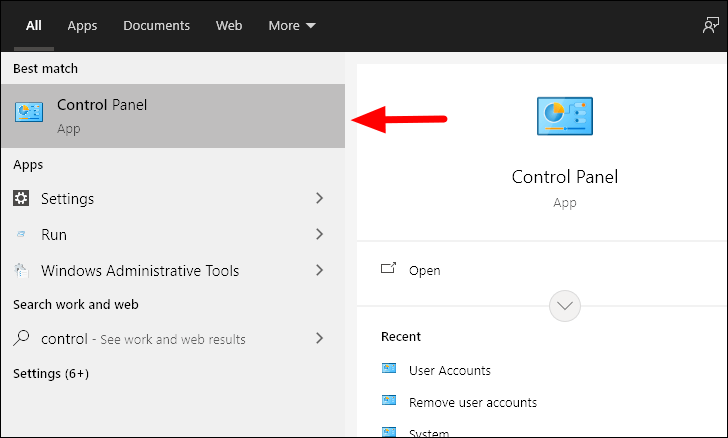Screen dimensions: 728x438
Task: Click the Windows Administrative Tools icon
Action: [x=21, y=270]
